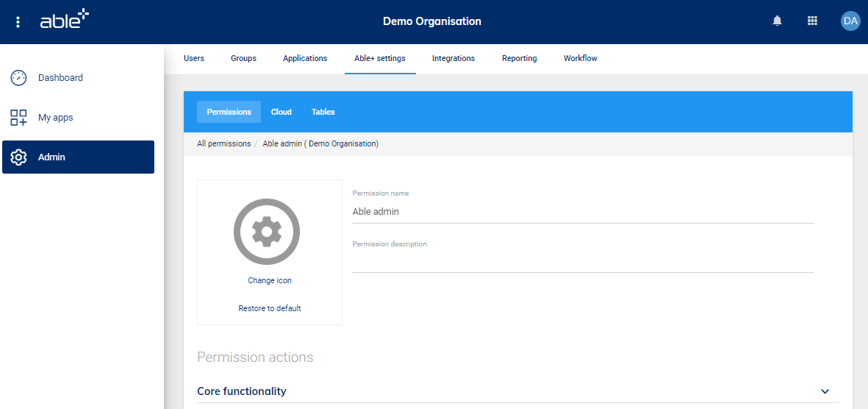Open the three-dot menu in header

pyautogui.click(x=18, y=22)
